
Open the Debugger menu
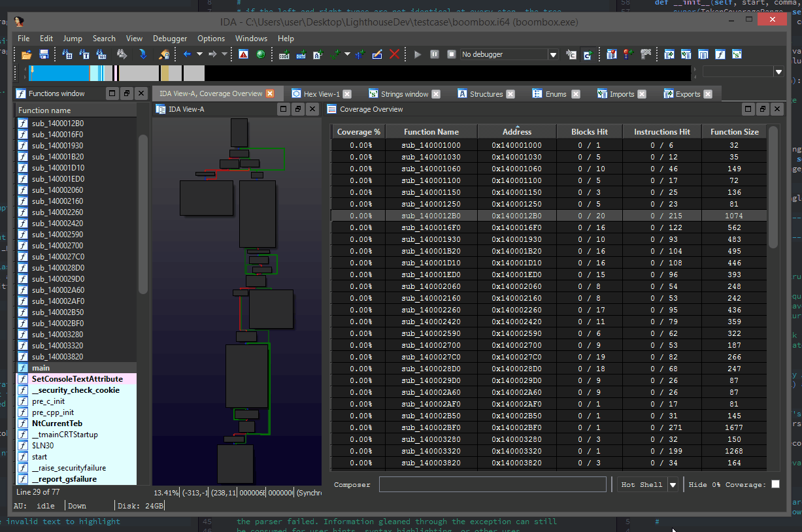click(170, 39)
